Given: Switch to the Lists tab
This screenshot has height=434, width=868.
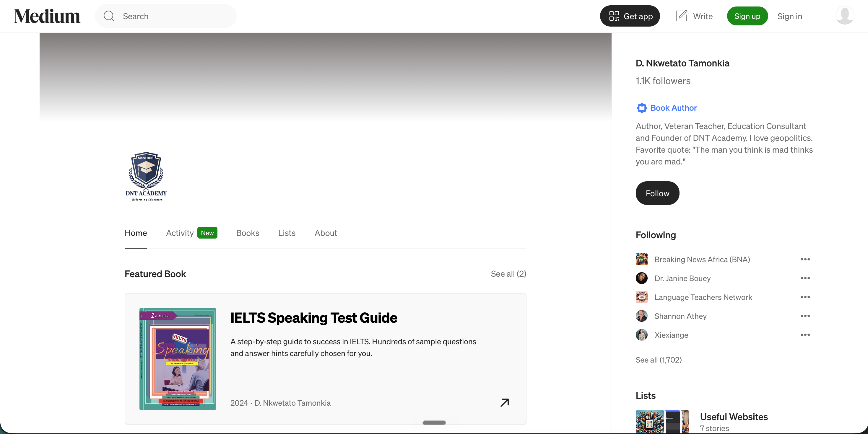Looking at the screenshot, I should [287, 233].
